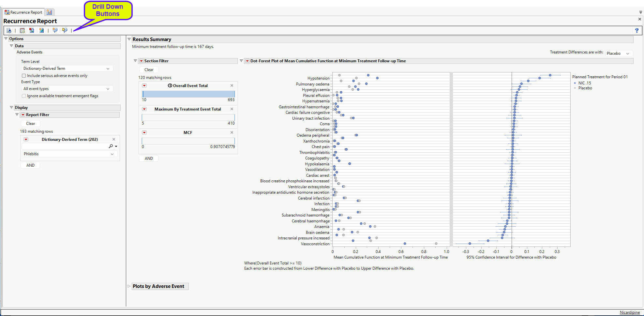Open the Treatment Differences comparison dropdown showing Placebo
Image resolution: width=644 pixels, height=316 pixels.
(619, 53)
